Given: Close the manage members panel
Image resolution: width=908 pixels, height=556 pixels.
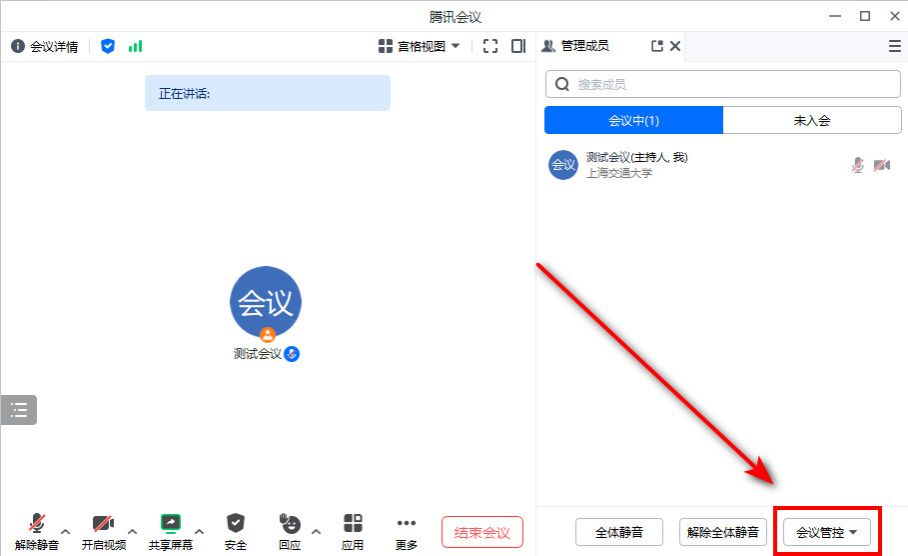Looking at the screenshot, I should (x=675, y=46).
